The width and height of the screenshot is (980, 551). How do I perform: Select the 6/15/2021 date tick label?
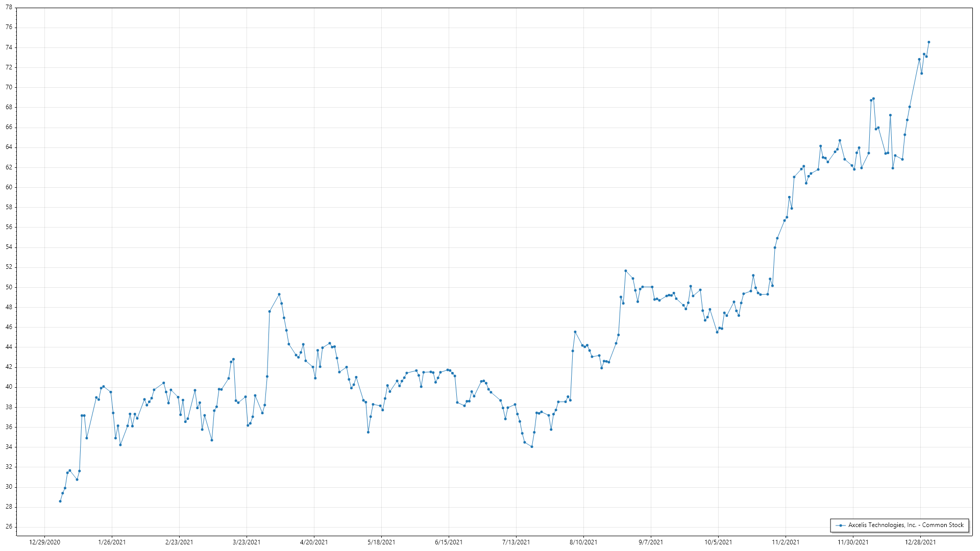tap(449, 542)
